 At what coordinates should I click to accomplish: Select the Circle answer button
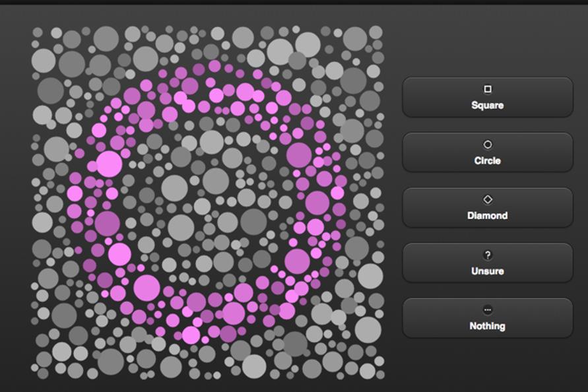(488, 152)
